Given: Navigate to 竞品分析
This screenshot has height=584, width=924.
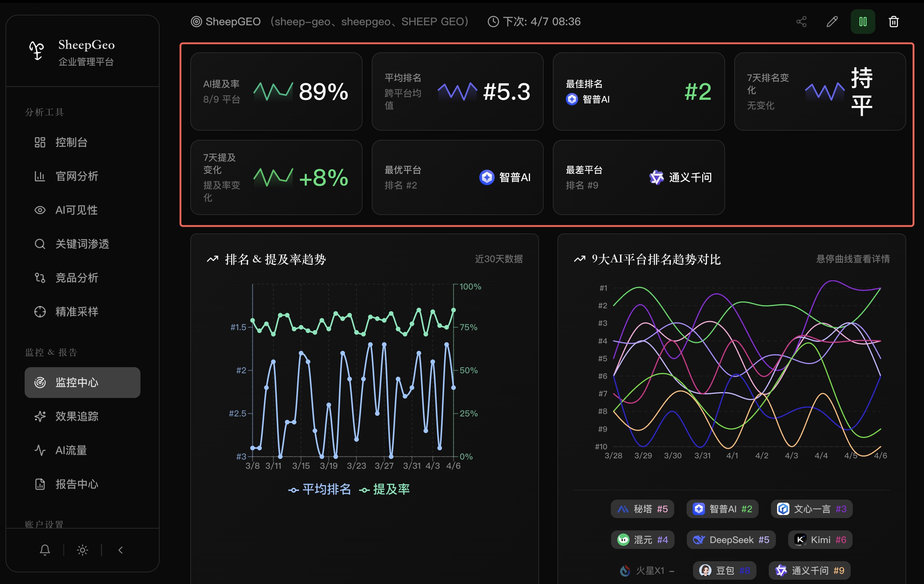Looking at the screenshot, I should [83, 278].
